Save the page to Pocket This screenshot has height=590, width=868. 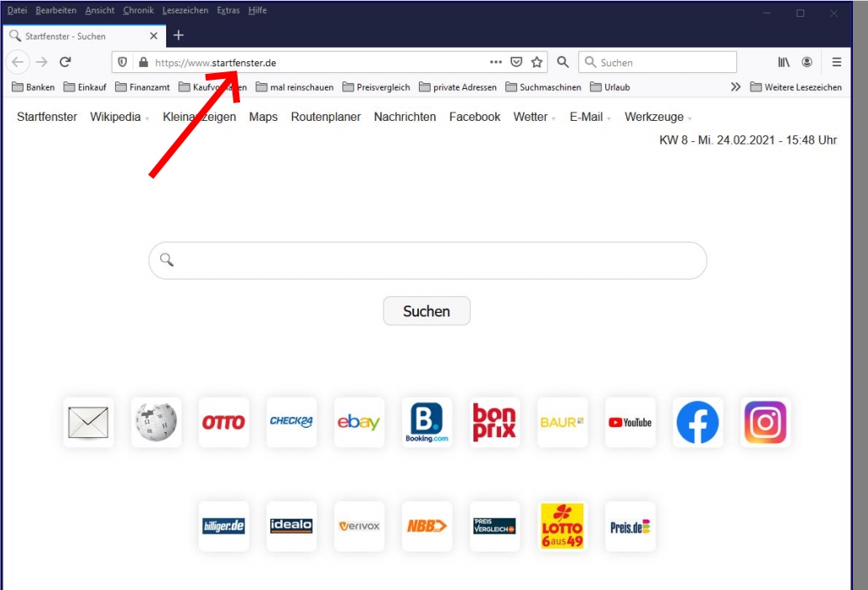[x=516, y=62]
